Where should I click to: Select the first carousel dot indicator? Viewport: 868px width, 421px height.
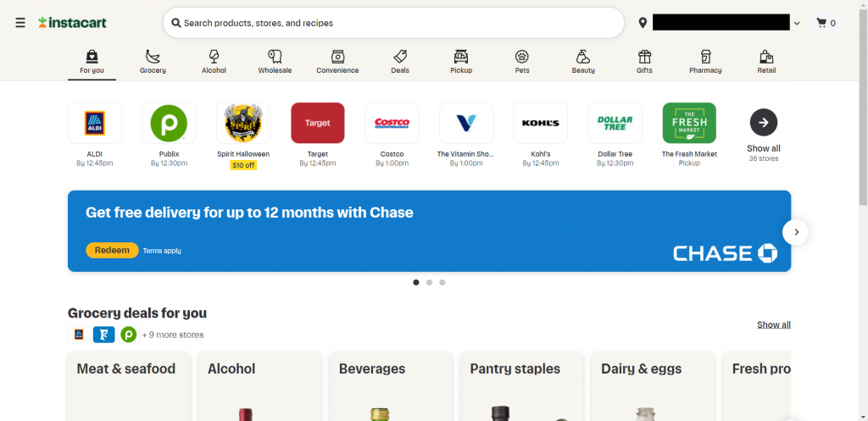click(x=415, y=282)
